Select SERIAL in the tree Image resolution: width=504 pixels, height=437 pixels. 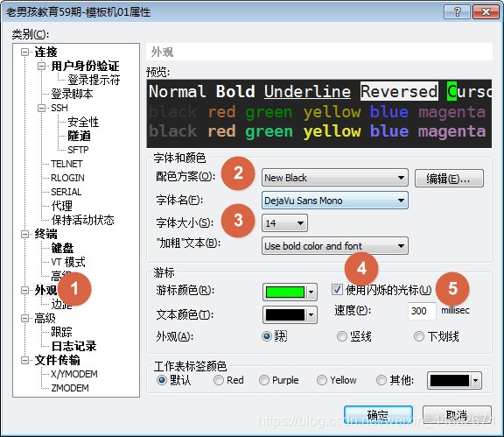click(66, 192)
